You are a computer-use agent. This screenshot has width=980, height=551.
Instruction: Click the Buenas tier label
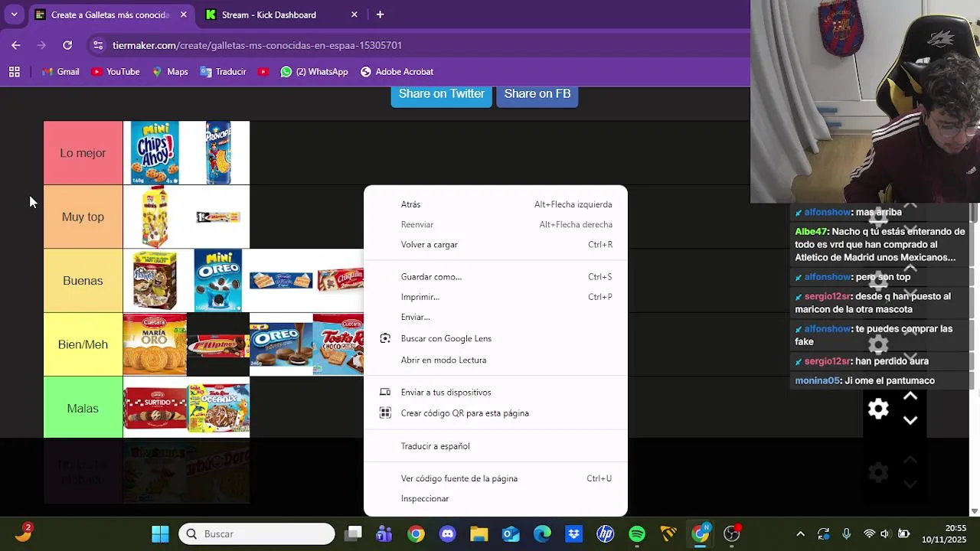click(x=83, y=281)
